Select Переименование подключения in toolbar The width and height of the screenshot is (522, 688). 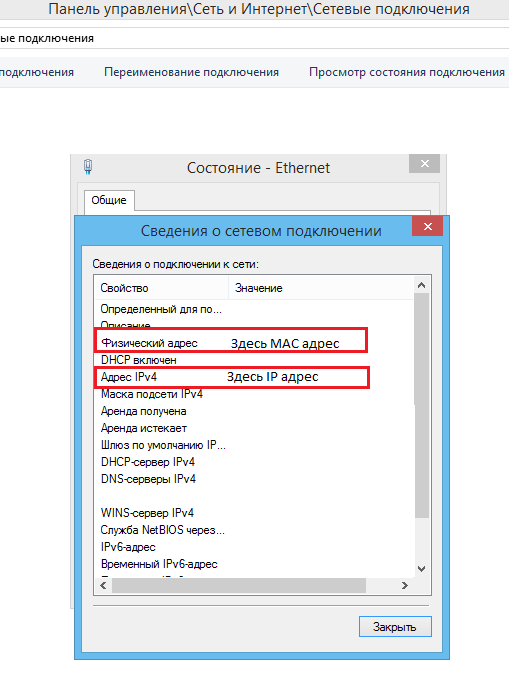(x=191, y=72)
